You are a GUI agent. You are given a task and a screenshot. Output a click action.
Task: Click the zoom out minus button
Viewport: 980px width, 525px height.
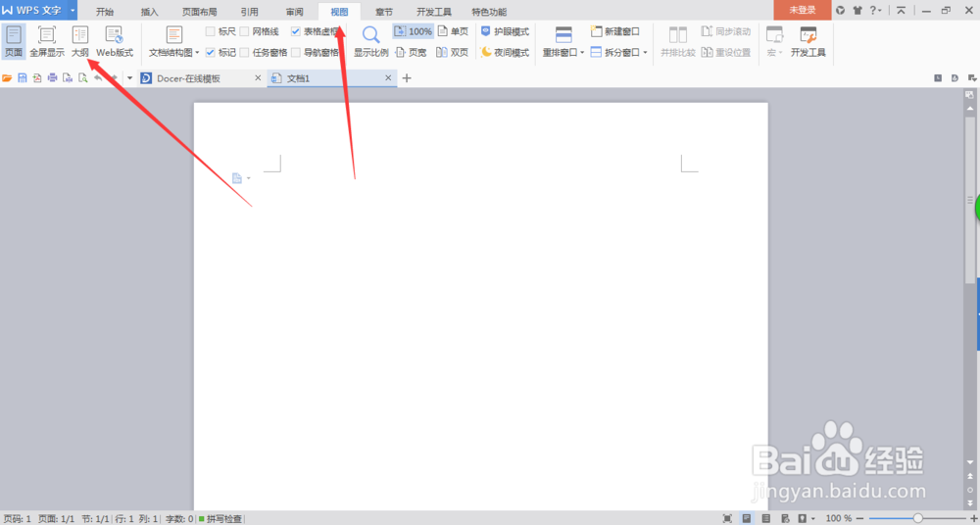pyautogui.click(x=860, y=519)
